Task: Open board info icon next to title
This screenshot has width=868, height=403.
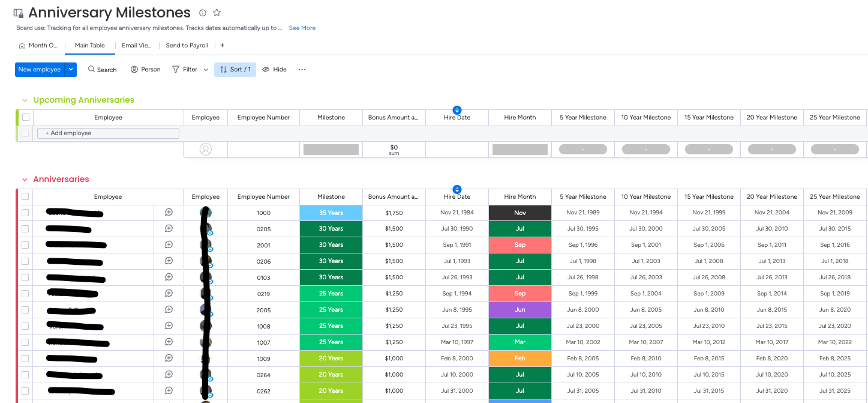Action: [203, 13]
